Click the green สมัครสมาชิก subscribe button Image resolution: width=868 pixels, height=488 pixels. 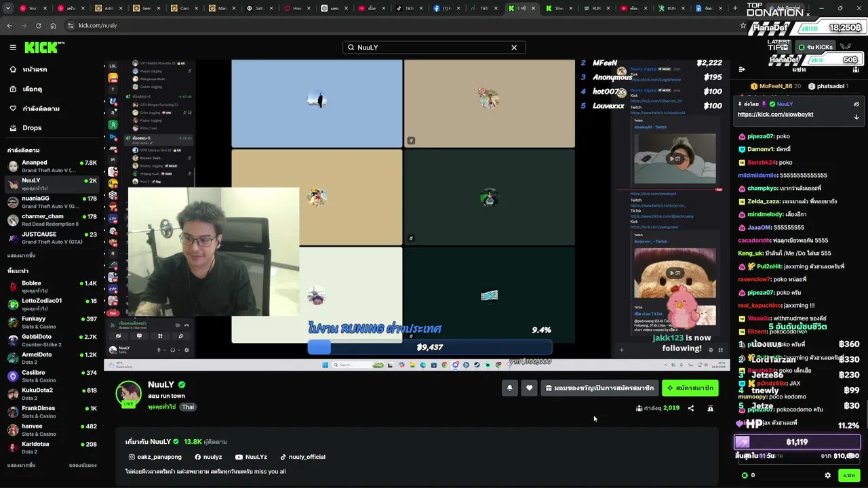[x=690, y=388]
